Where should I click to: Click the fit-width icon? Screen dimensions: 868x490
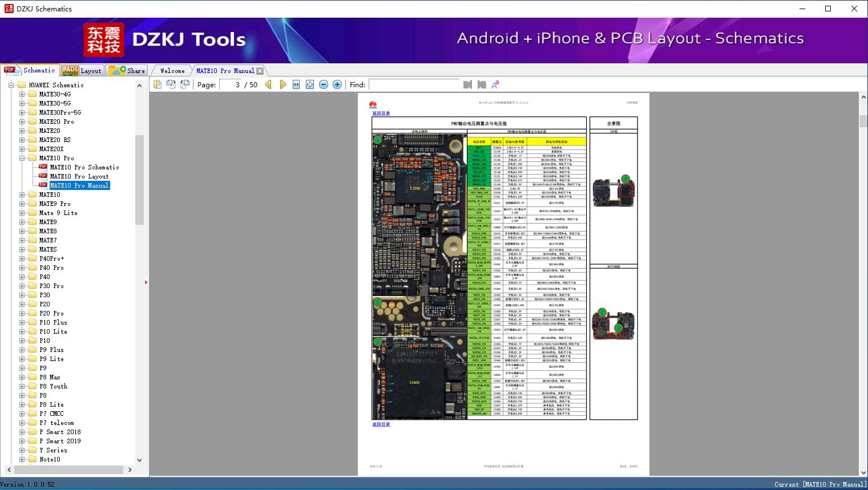coord(296,84)
